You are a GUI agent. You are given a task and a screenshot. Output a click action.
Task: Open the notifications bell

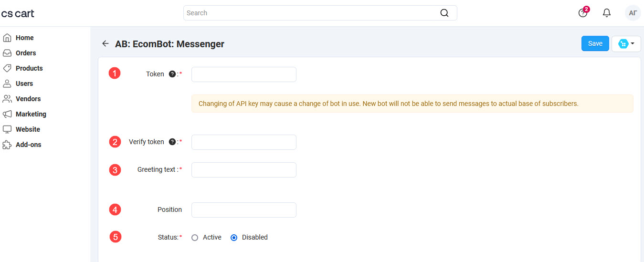click(607, 13)
